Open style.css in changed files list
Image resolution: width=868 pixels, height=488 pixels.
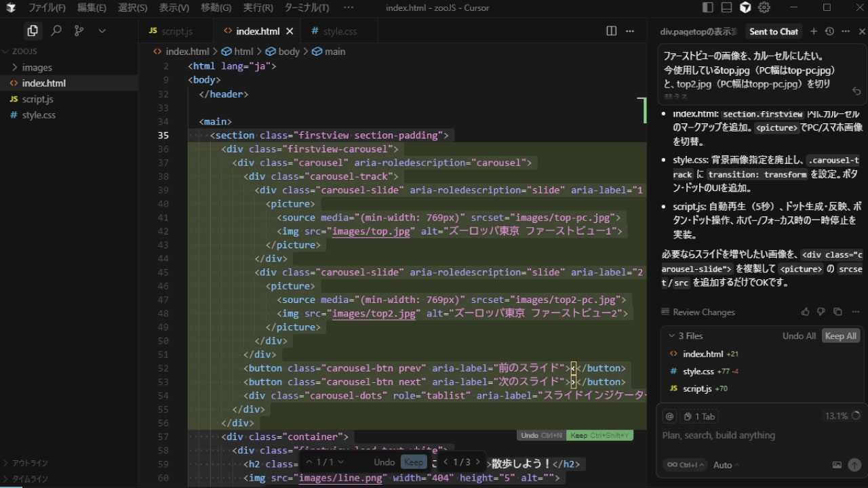[x=763, y=371]
